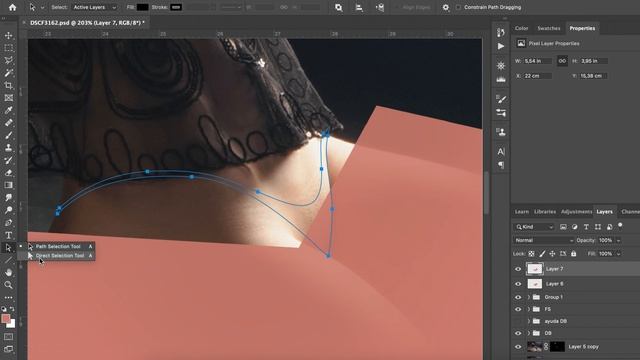Enable Constrain Path Dragging checkbox
Viewport: 640px width, 360px height.
pyautogui.click(x=458, y=7)
